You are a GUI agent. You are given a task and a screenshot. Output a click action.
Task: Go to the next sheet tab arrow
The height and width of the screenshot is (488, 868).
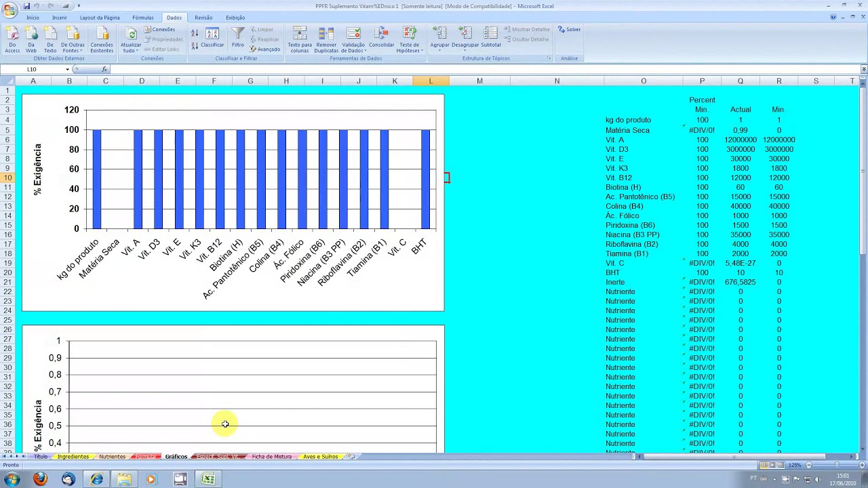[x=16, y=457]
